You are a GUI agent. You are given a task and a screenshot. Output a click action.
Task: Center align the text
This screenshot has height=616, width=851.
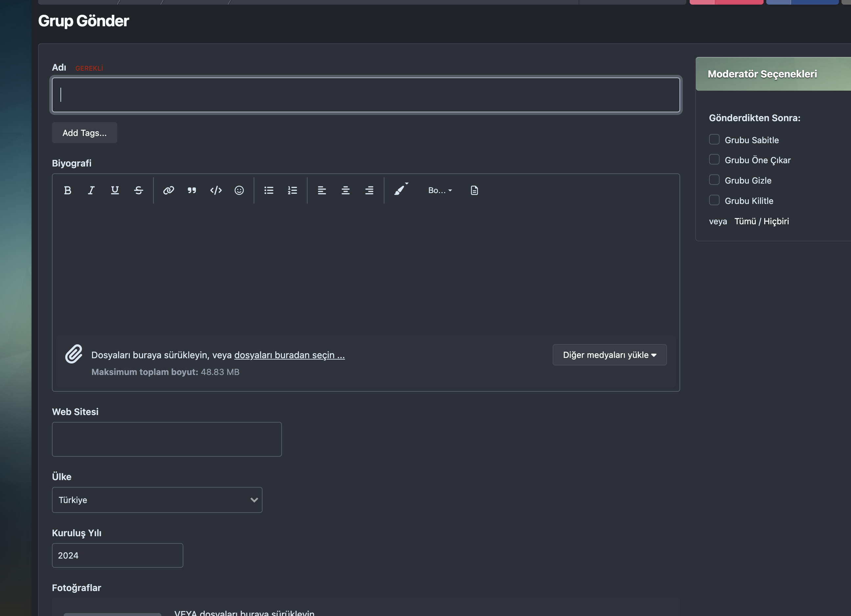[x=346, y=190]
